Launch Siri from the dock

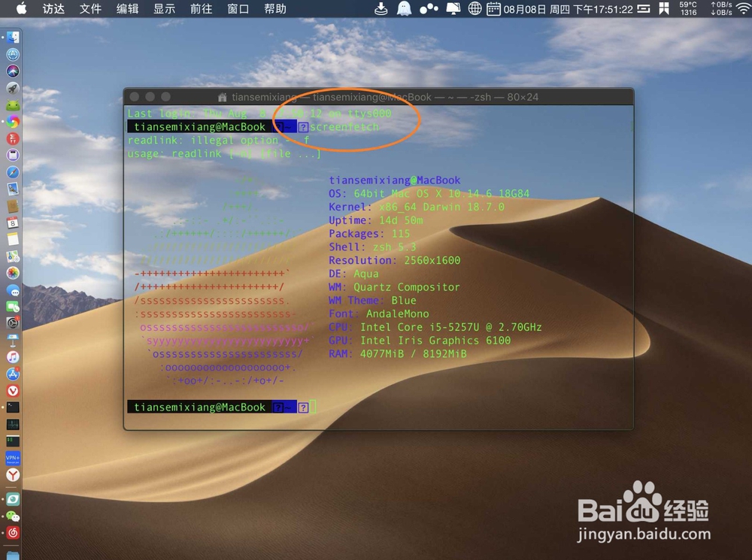click(13, 71)
